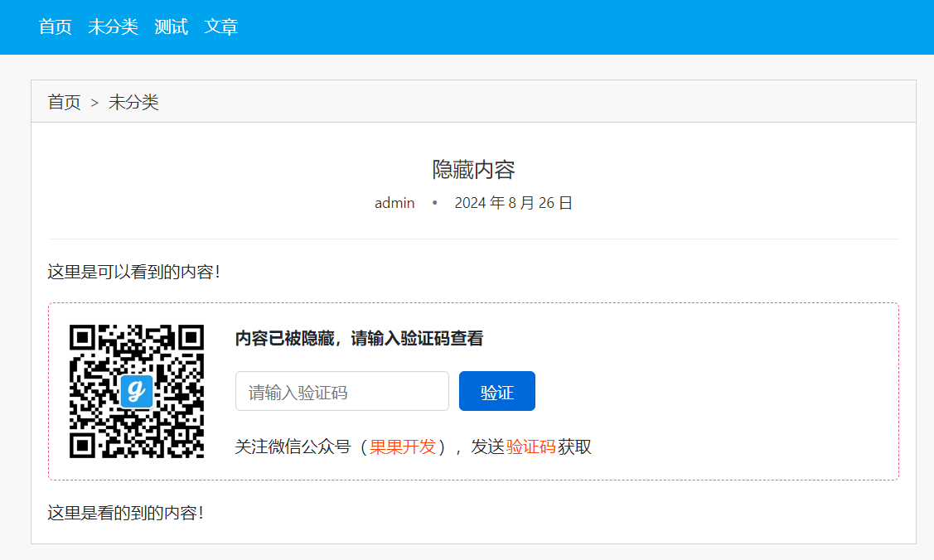Open 首页 in the top navigation bar

pyautogui.click(x=55, y=27)
